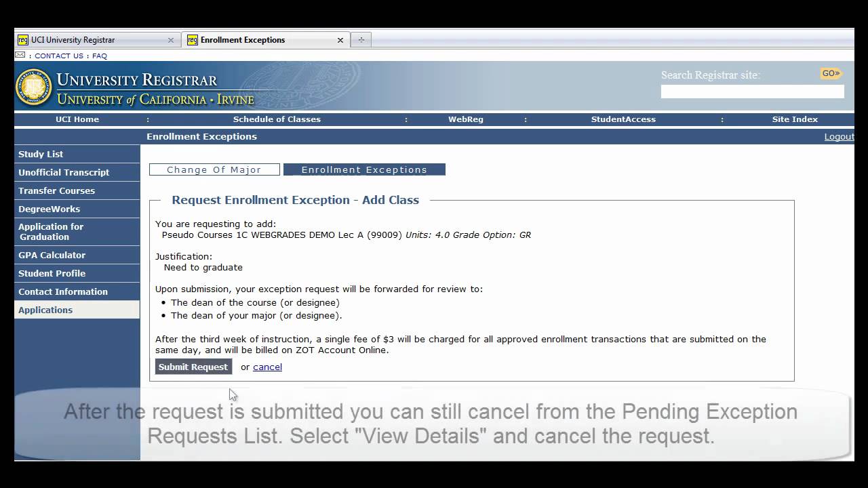Click 'The dean of the course' bullet
This screenshot has height=488, width=868.
[x=255, y=303]
